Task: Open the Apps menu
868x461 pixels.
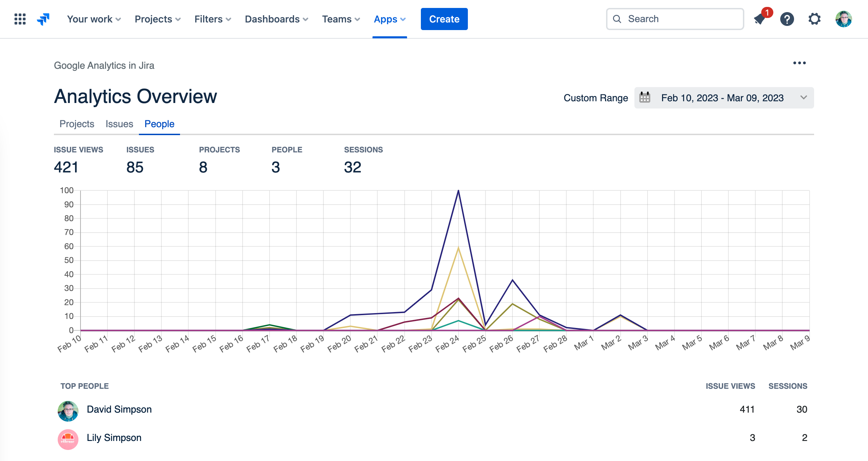Action: point(389,19)
